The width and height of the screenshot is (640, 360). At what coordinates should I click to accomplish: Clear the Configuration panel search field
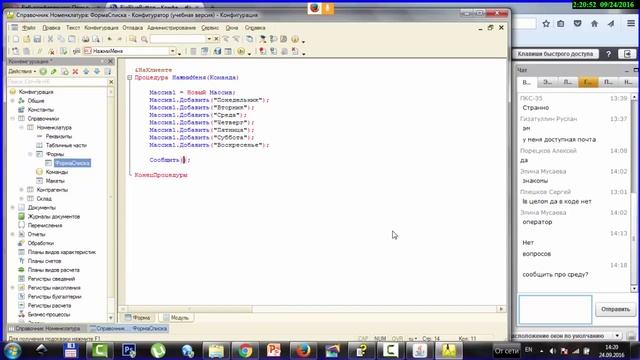click(x=111, y=82)
